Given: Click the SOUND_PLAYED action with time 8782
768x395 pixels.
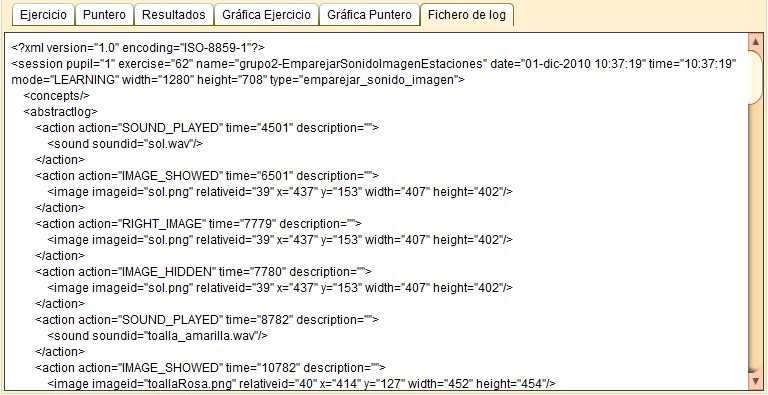Looking at the screenshot, I should coord(207,320).
